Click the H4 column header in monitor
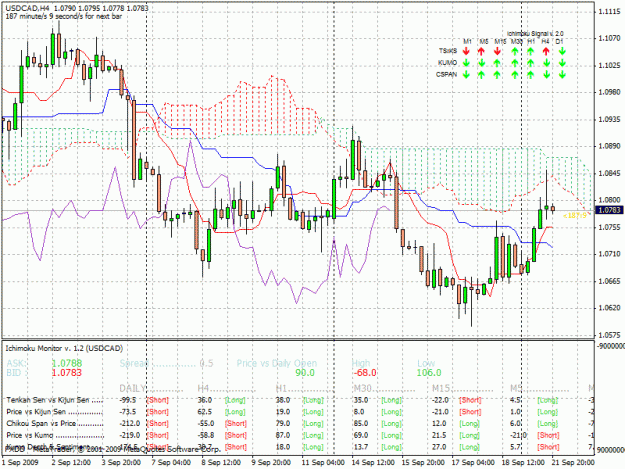 pos(203,389)
